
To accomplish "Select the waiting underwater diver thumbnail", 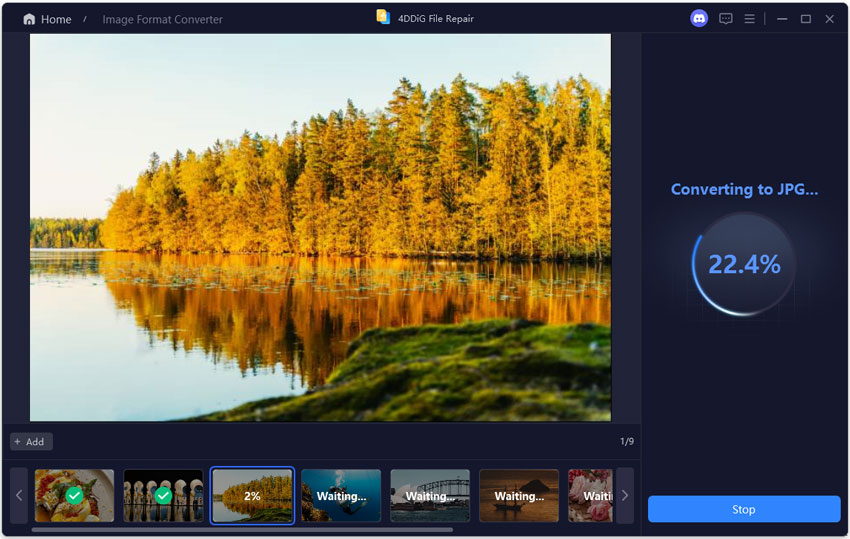I will [x=341, y=496].
